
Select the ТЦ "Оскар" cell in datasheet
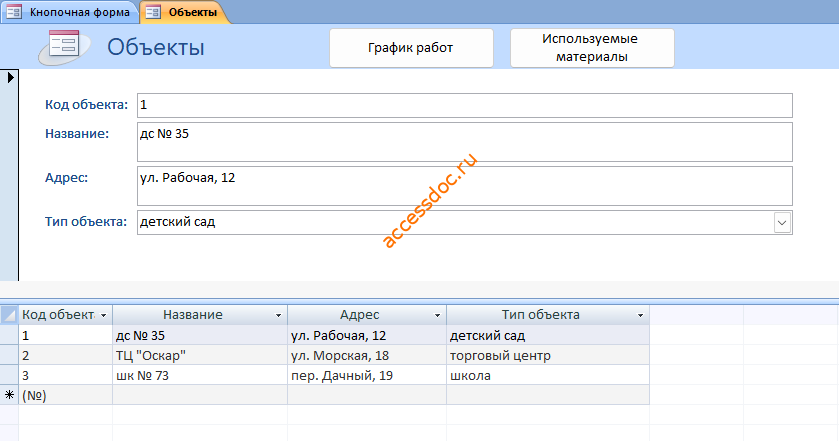(200, 355)
